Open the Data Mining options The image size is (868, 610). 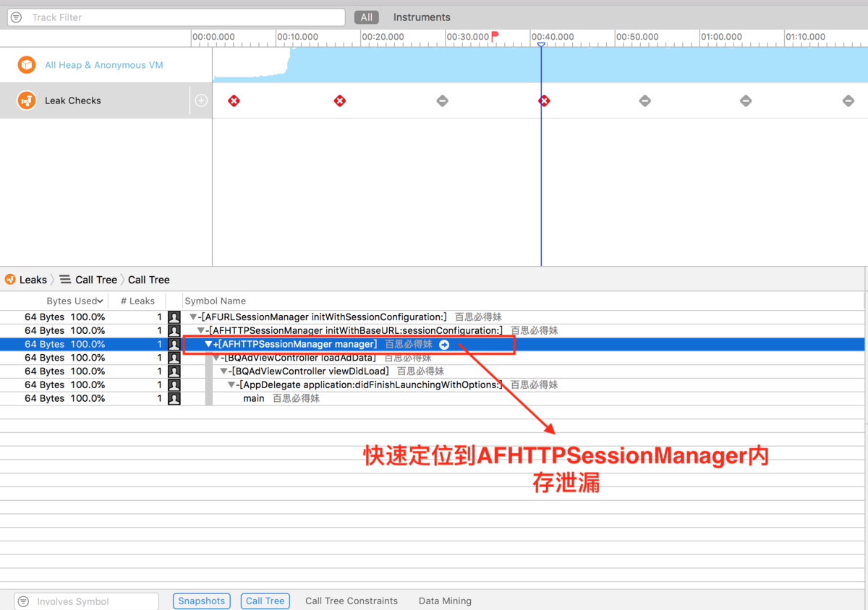click(445, 601)
